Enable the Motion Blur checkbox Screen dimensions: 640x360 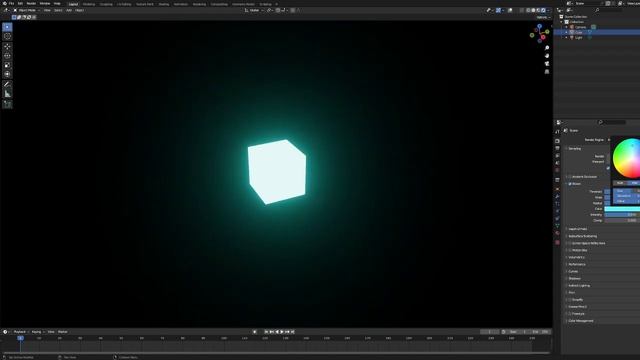[x=570, y=250]
